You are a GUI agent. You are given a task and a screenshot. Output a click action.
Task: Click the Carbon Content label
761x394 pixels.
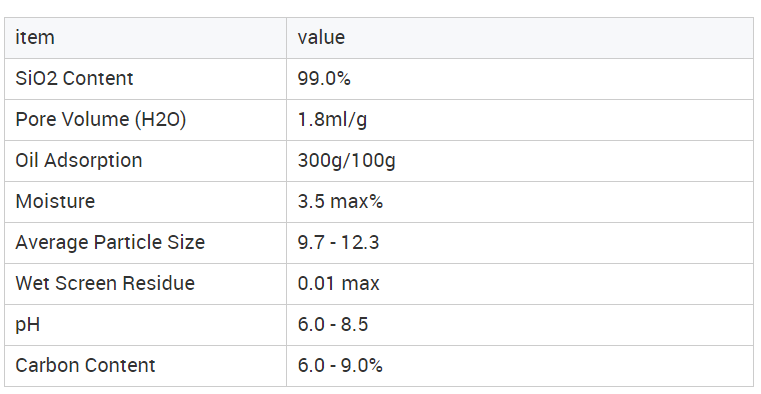pos(85,365)
